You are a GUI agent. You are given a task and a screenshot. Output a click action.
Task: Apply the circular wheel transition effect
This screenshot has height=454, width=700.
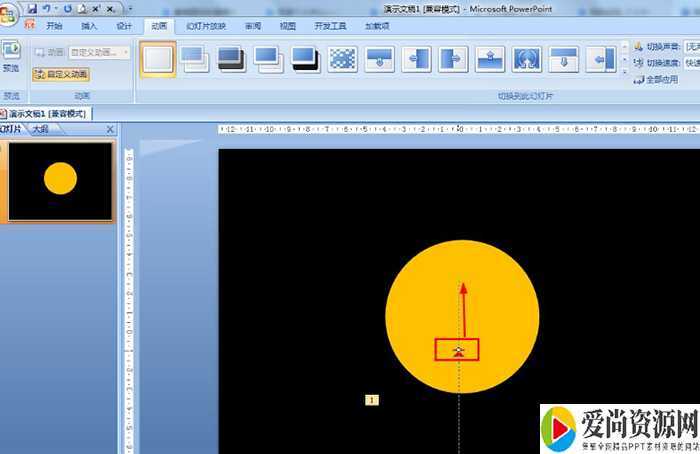click(x=527, y=59)
